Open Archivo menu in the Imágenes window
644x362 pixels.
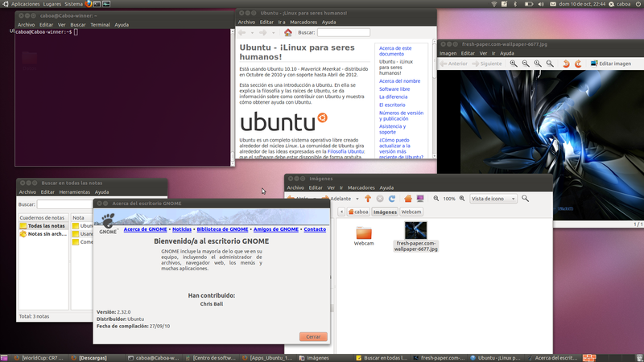295,187
